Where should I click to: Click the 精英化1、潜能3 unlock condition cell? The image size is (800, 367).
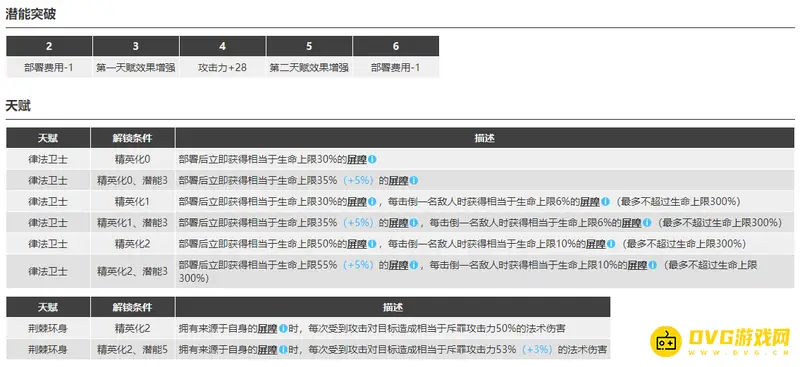pos(133,223)
